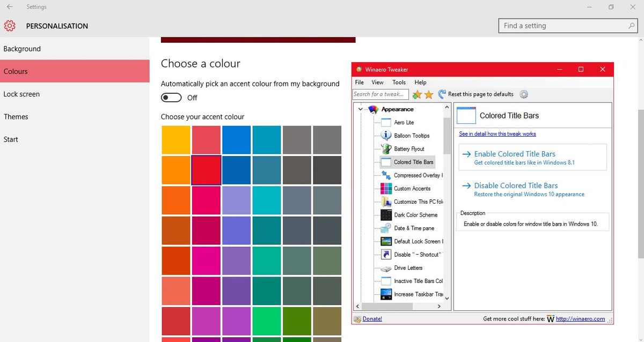Collapse the Appearance tree node
Screen dimensions: 644x342
click(360, 109)
